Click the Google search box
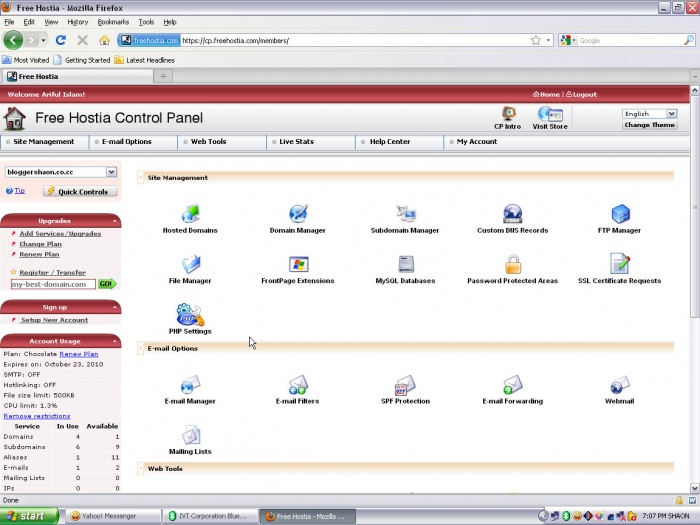 [x=630, y=41]
